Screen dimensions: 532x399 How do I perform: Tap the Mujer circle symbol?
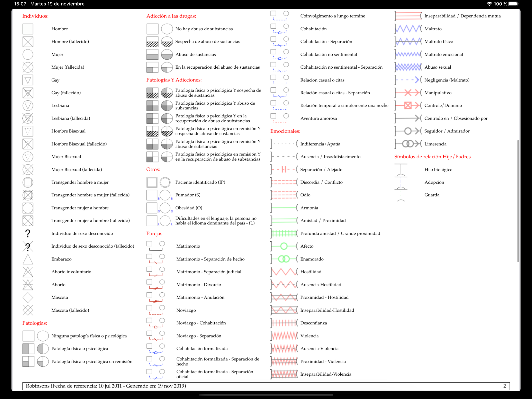(28, 54)
